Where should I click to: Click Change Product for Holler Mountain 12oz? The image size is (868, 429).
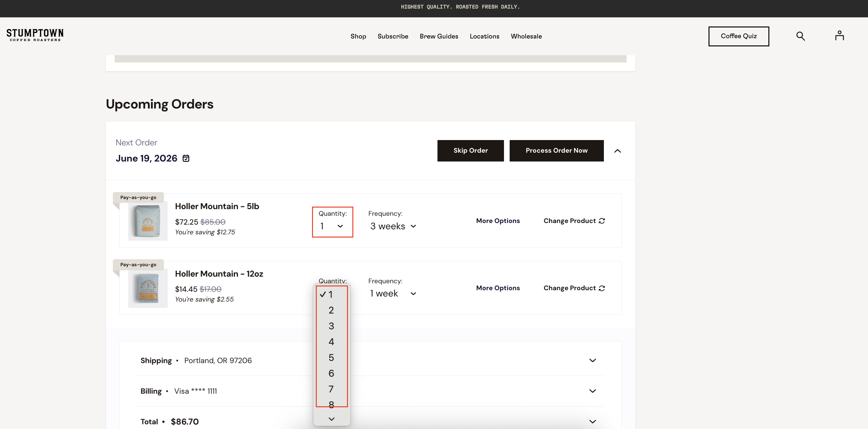(574, 288)
